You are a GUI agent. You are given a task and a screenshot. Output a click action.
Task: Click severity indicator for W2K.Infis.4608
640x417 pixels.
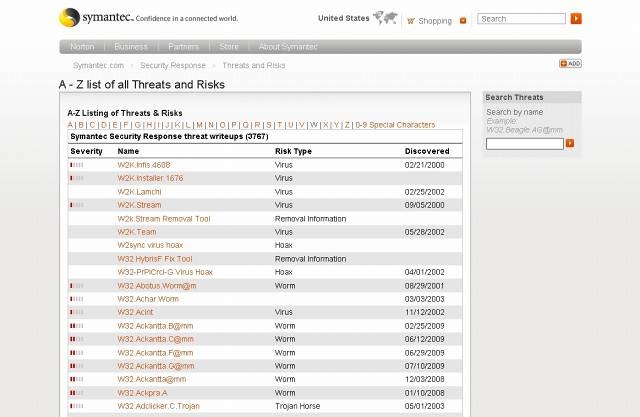[x=77, y=165]
